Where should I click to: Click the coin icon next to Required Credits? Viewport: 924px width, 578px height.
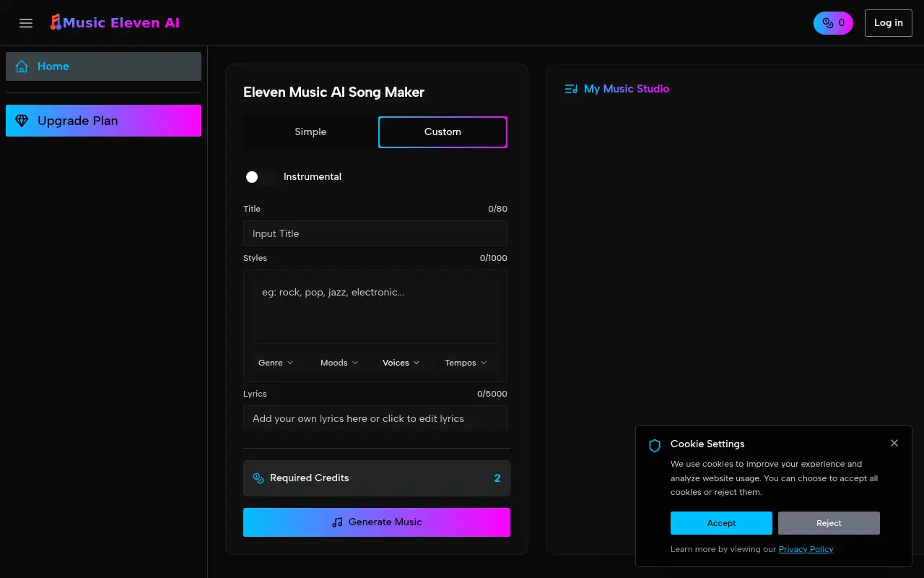tap(258, 478)
